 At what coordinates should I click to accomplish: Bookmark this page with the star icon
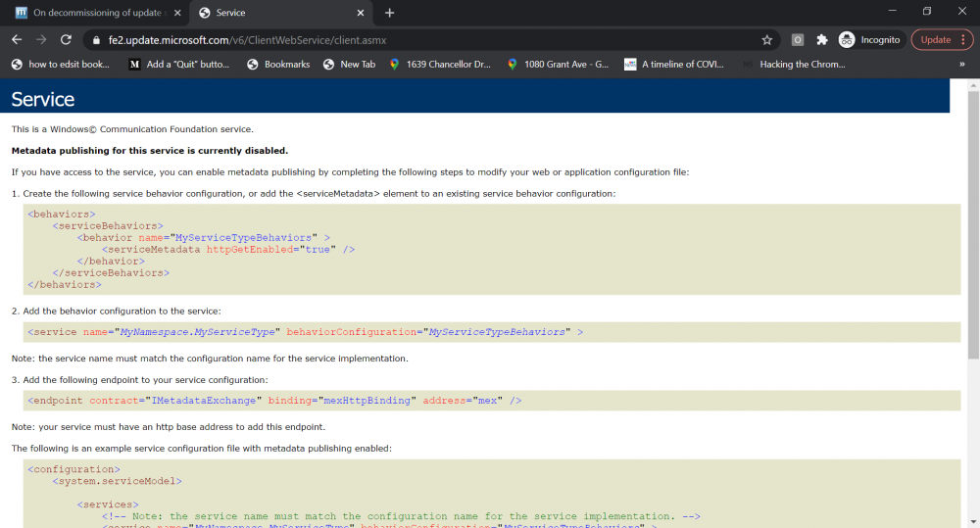click(766, 40)
